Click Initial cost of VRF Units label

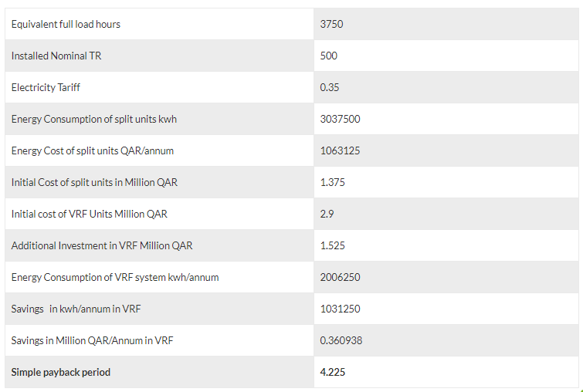point(89,214)
